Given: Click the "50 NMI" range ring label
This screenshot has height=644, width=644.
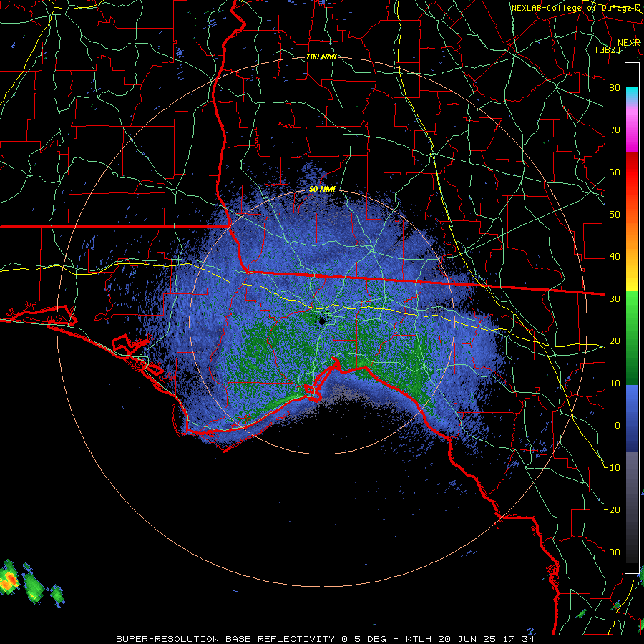Looking at the screenshot, I should tap(322, 190).
